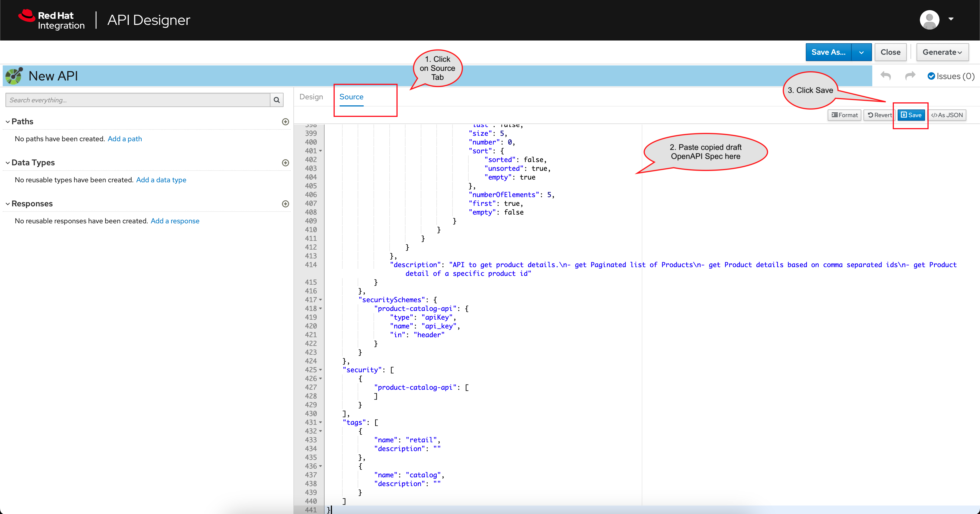Close the API editor with the Close button
This screenshot has width=980, height=514.
point(890,52)
